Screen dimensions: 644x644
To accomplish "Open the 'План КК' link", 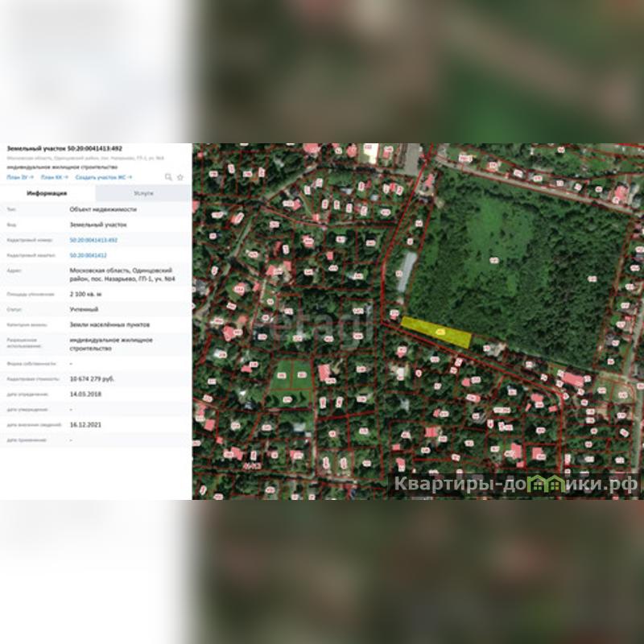I will 54,176.
